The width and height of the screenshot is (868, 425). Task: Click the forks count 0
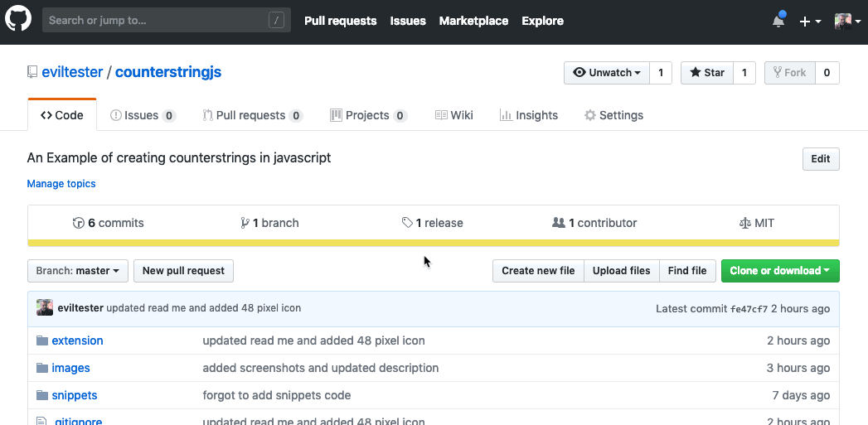coord(827,73)
